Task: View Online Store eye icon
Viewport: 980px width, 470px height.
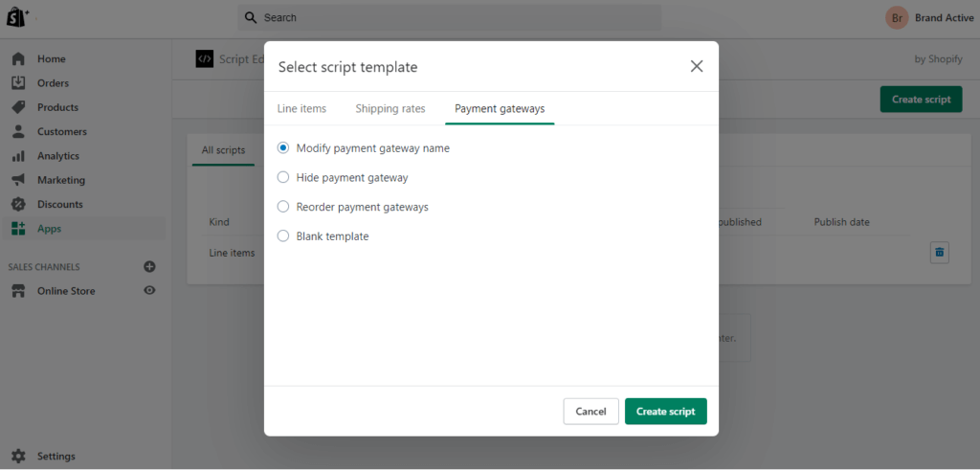Action: [149, 291]
